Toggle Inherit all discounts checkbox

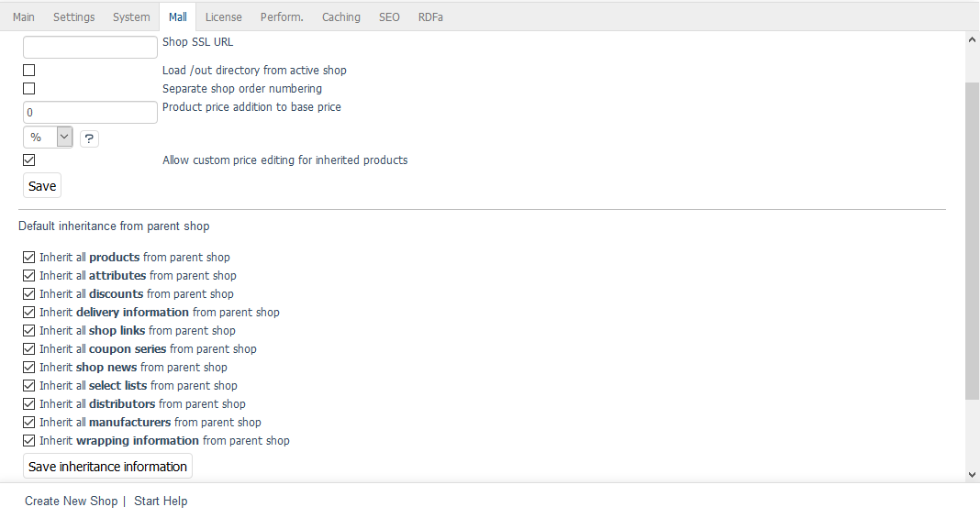[x=29, y=294]
